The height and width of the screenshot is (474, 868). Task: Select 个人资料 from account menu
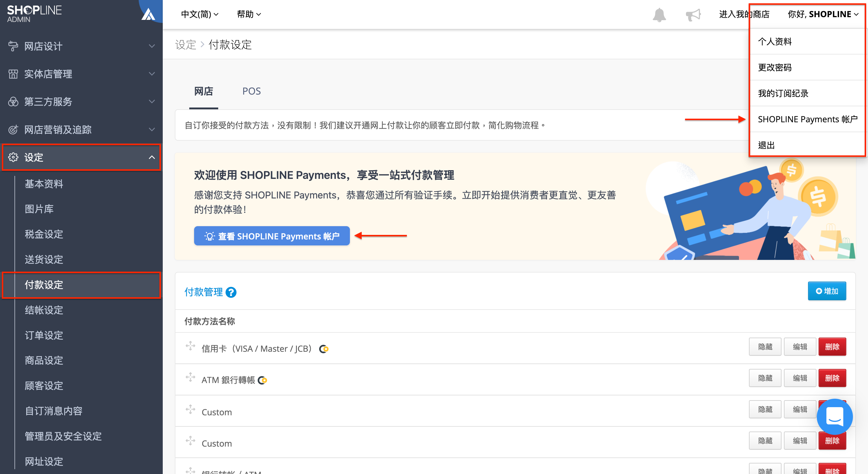click(808, 42)
